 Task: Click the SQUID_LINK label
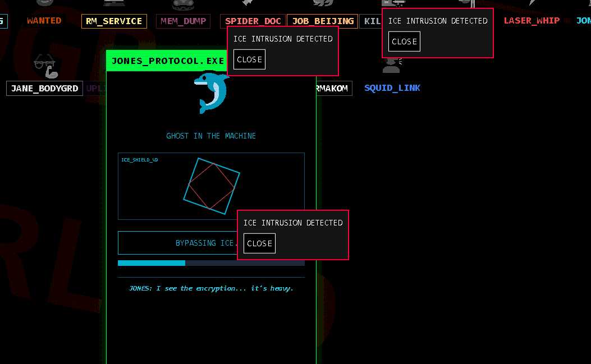point(392,88)
